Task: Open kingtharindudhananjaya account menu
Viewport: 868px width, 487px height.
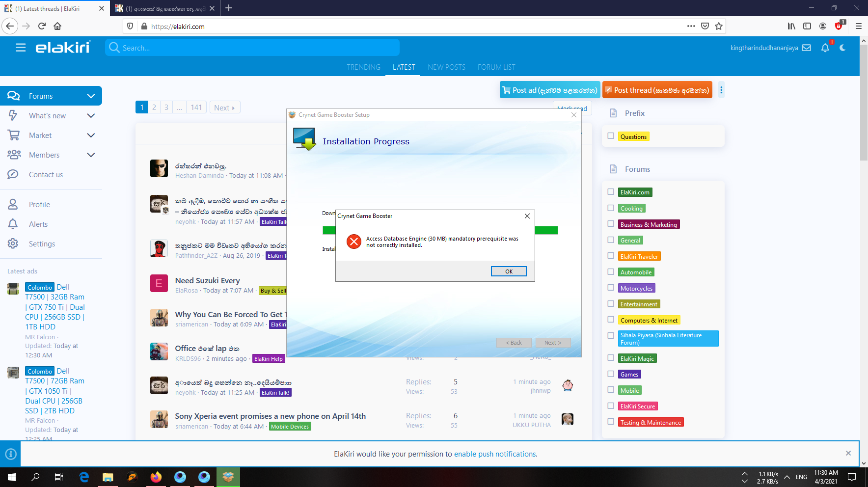Action: pos(764,48)
